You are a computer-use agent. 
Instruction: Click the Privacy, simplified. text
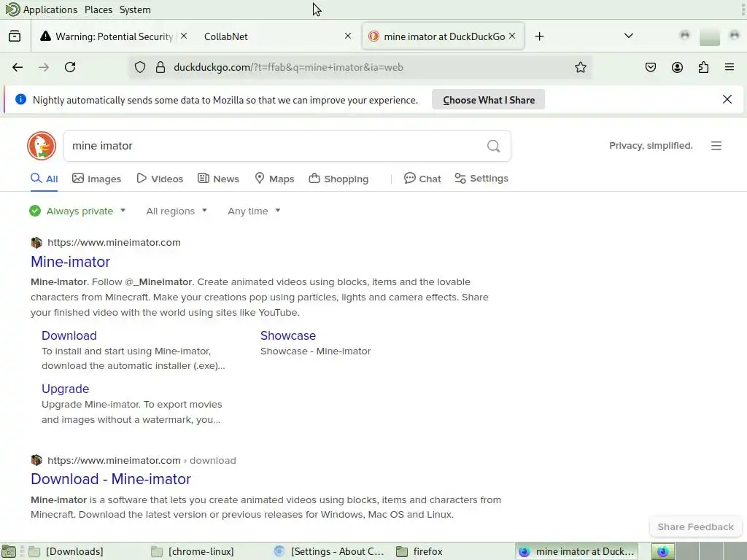651,146
